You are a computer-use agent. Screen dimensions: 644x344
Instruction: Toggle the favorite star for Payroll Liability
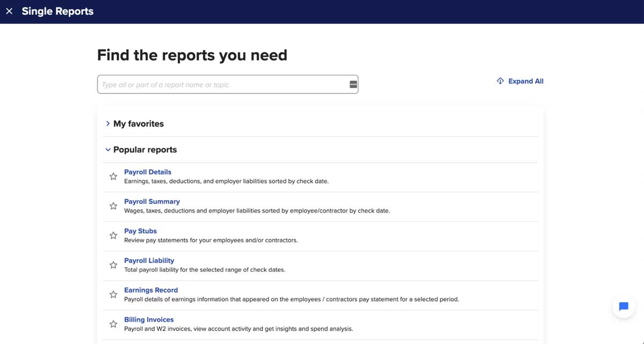(113, 265)
